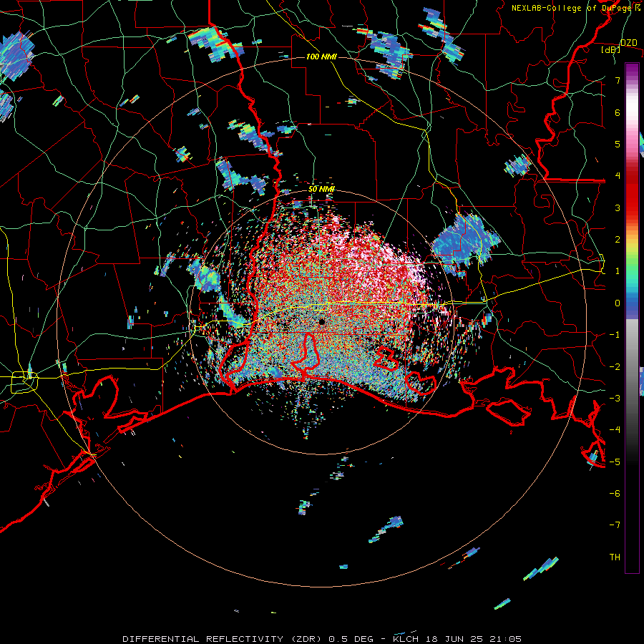Click the KLCH station identifier

click(406, 639)
